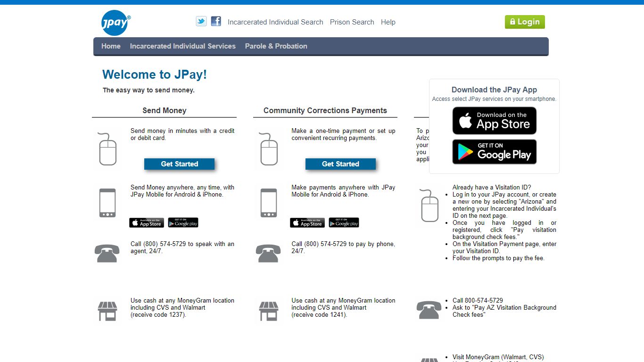Click Get Started under Send Money

pyautogui.click(x=179, y=164)
